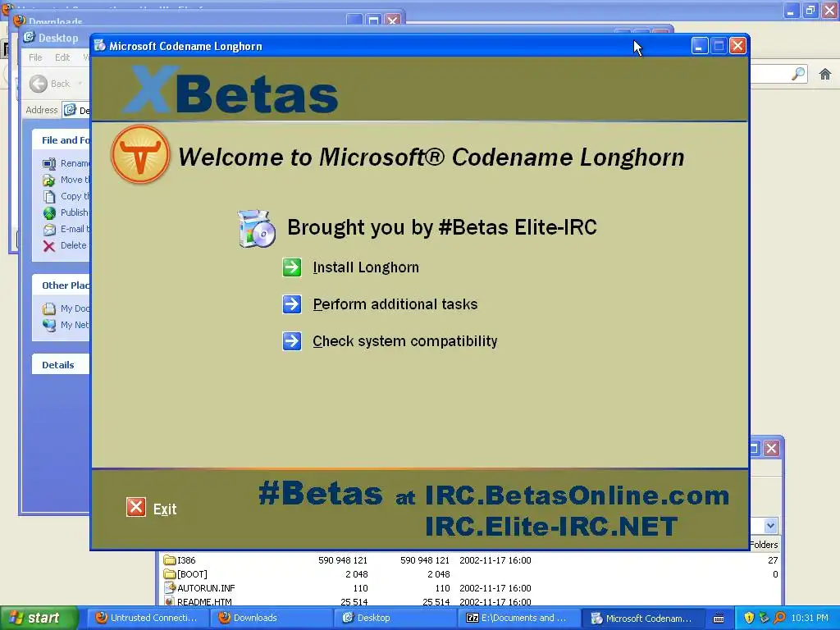The width and height of the screenshot is (840, 630).
Task: Click the Copy icon in the Desktop window sidebar
Action: pos(49,196)
